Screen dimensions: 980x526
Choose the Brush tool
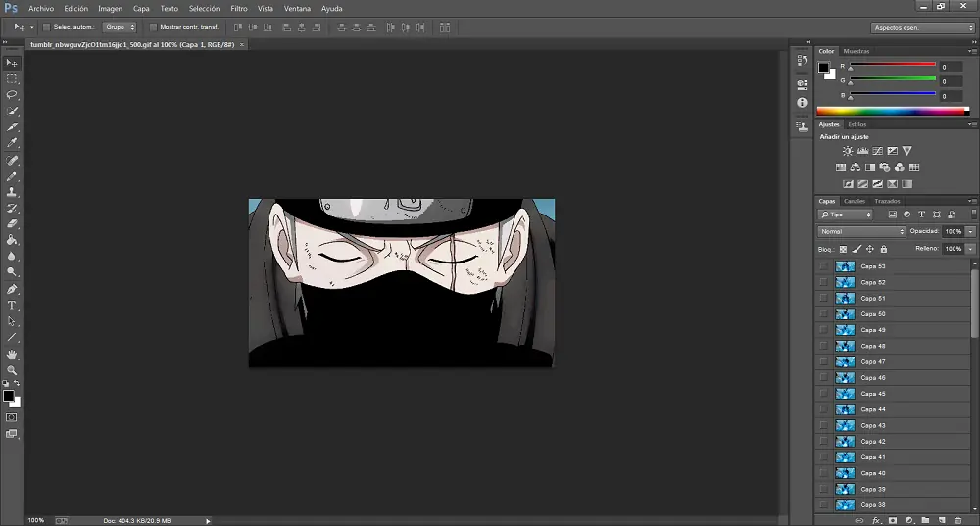[12, 176]
